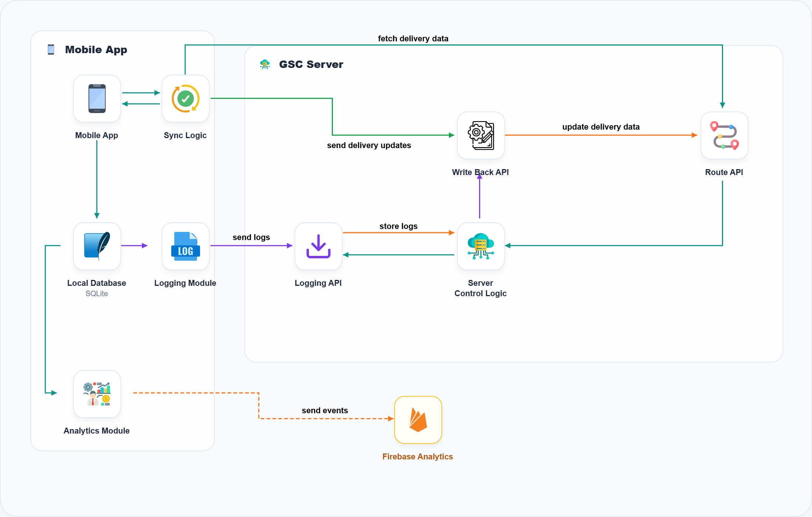The image size is (812, 517).
Task: Click the Route API map route icon
Action: [x=723, y=135]
